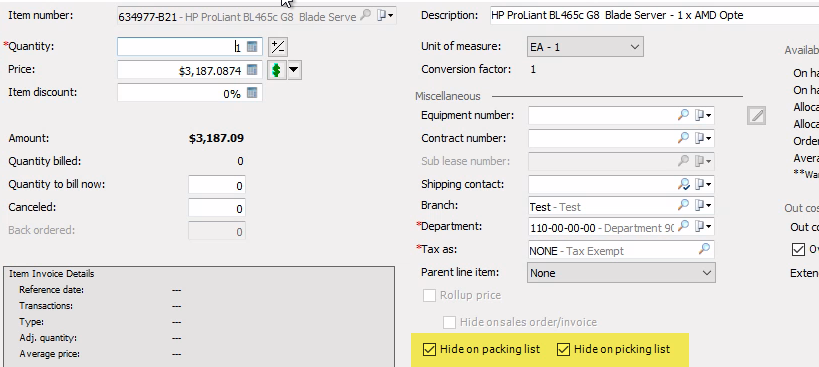The image size is (819, 367).
Task: Open Shipping contact flag menu
Action: [703, 184]
